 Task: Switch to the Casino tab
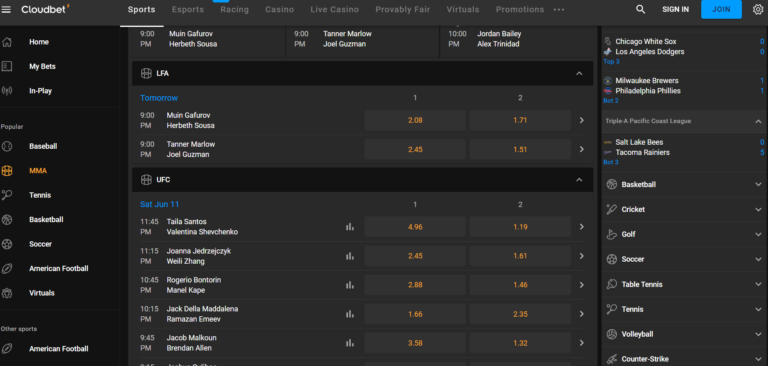click(x=280, y=10)
